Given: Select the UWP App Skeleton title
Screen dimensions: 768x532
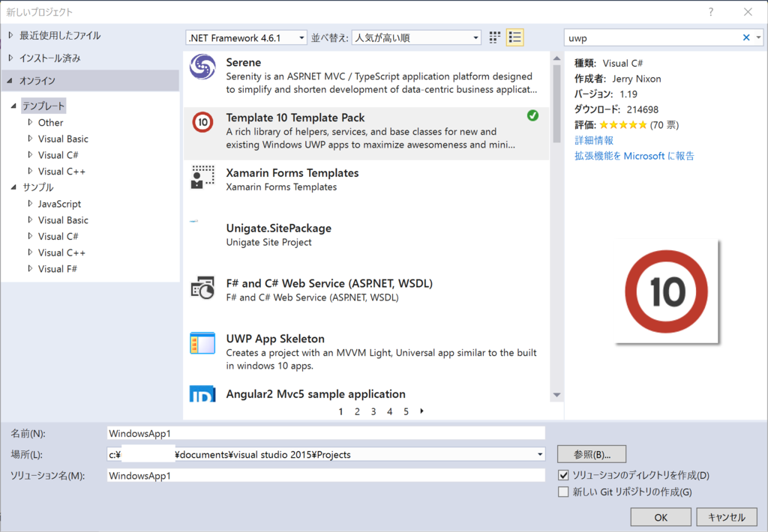Looking at the screenshot, I should [x=275, y=339].
